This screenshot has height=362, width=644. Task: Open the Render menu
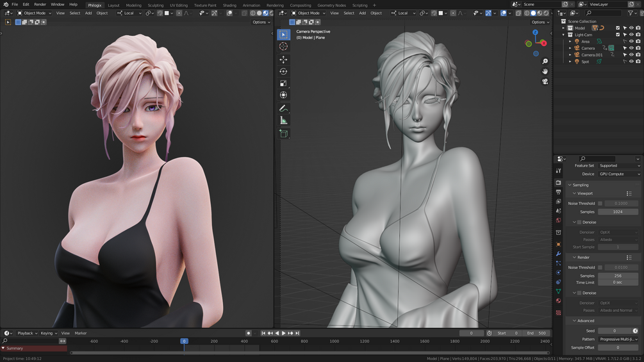pos(40,4)
